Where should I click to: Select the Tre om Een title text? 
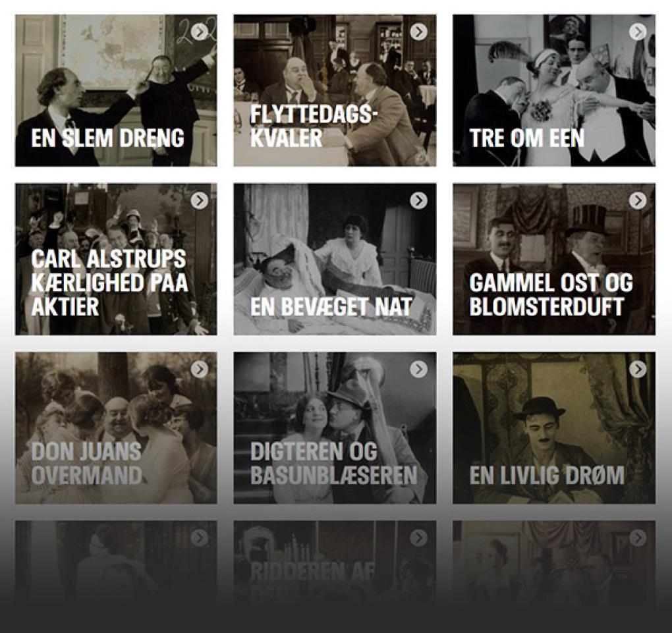[x=526, y=138]
